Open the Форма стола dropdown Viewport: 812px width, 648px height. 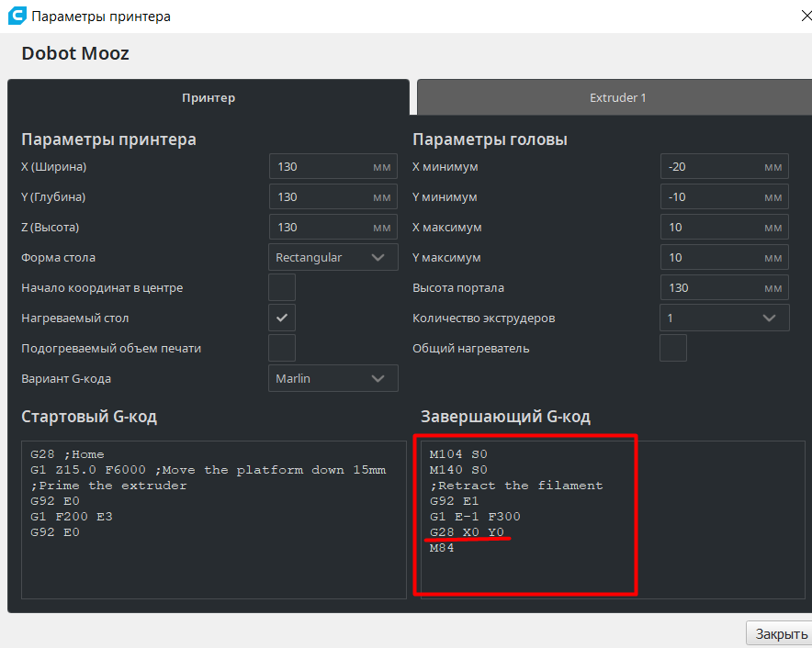point(333,257)
